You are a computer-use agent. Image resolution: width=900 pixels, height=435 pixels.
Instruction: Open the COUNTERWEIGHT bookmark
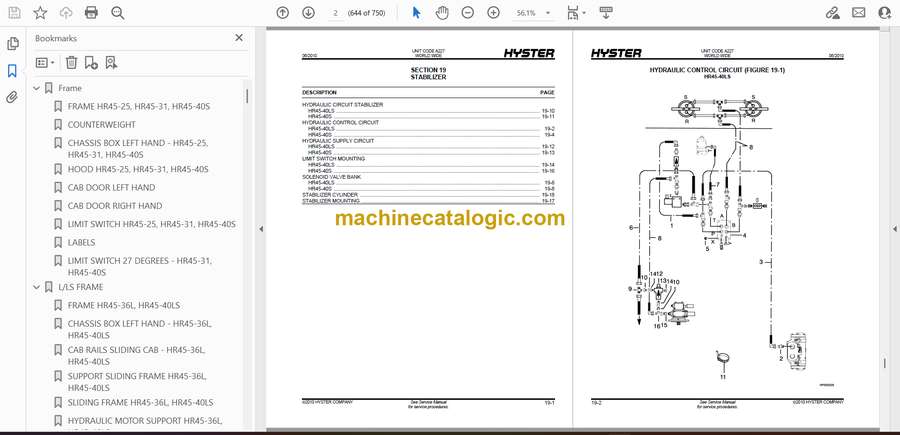102,125
